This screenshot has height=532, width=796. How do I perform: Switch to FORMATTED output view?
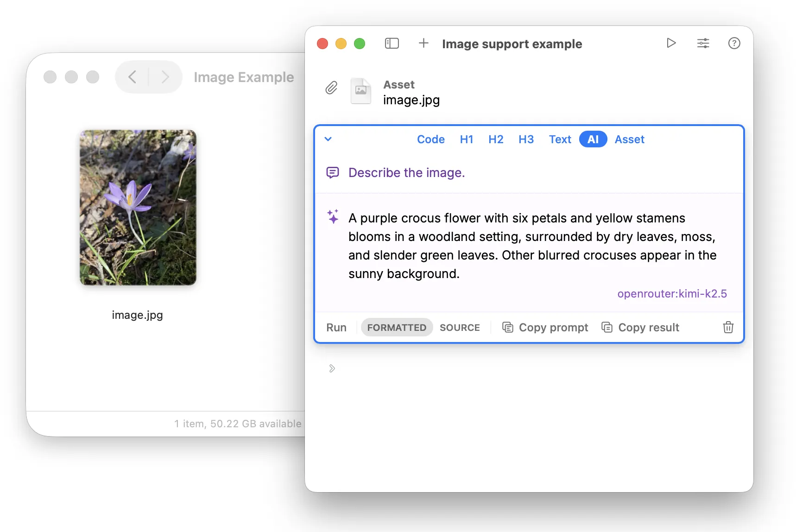397,327
